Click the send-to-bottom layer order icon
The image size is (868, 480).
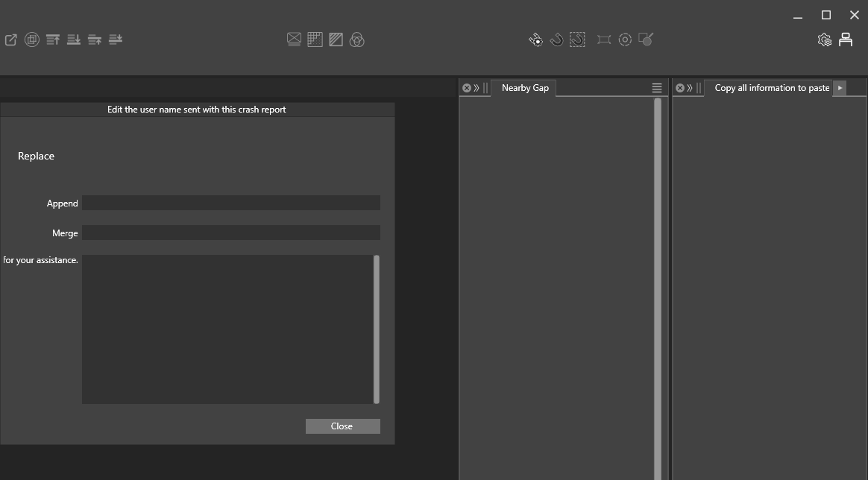(74, 40)
